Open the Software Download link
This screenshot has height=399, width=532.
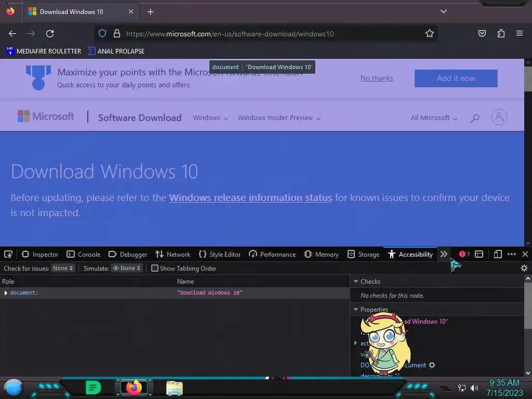point(140,118)
